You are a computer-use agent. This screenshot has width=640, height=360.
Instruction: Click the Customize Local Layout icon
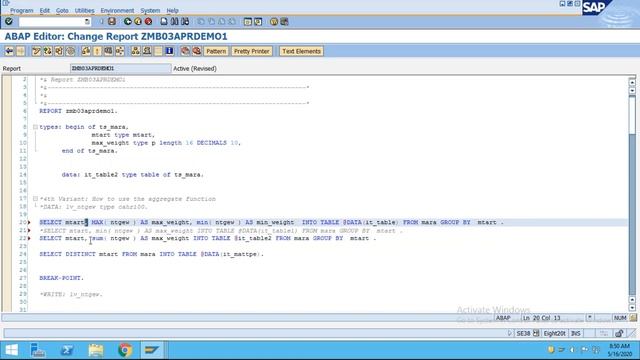(284, 21)
